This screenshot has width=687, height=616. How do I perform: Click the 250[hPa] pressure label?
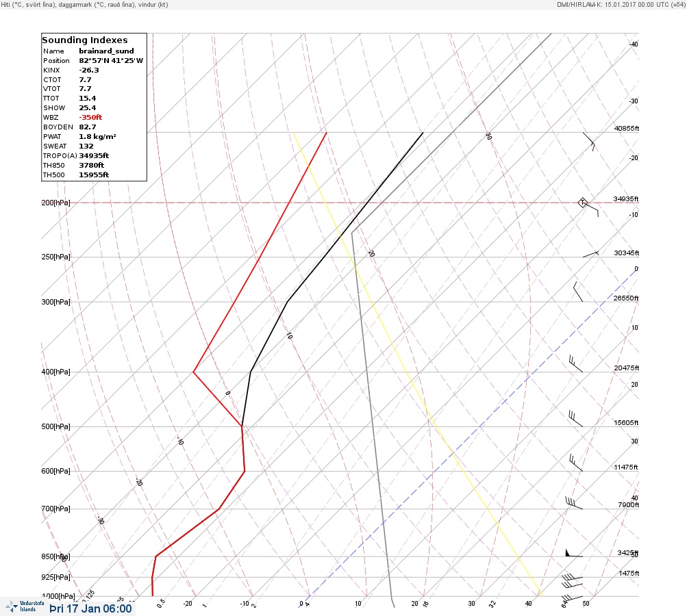click(x=55, y=257)
